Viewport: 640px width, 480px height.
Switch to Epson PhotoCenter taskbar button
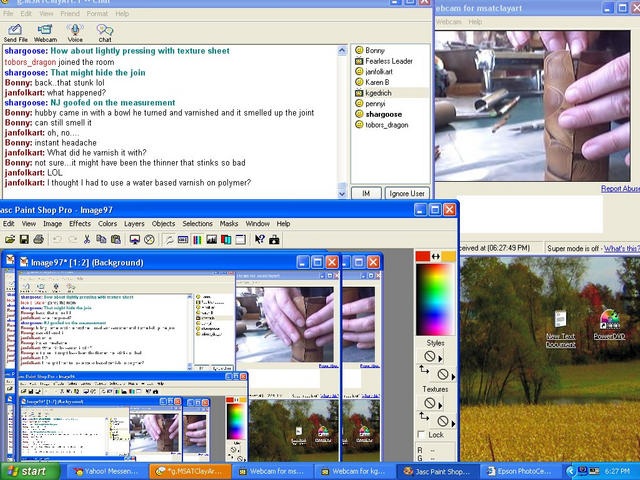pos(520,471)
